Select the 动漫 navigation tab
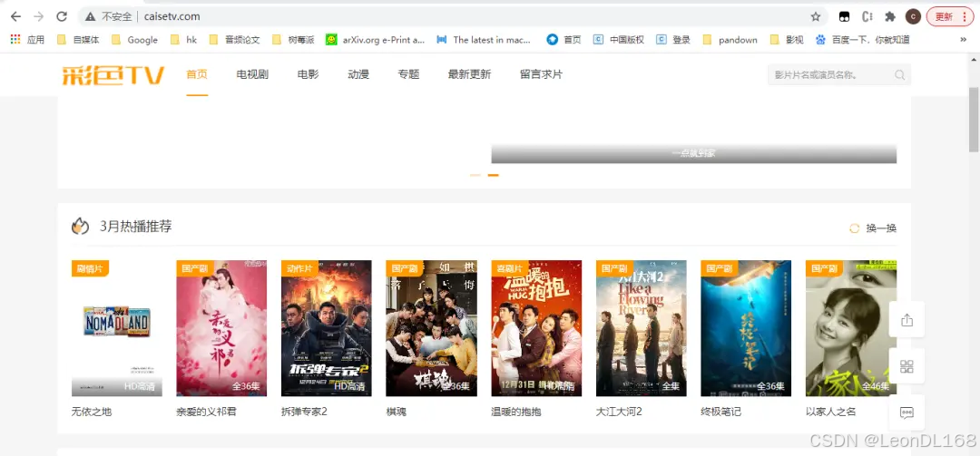The height and width of the screenshot is (456, 980). pos(358,74)
